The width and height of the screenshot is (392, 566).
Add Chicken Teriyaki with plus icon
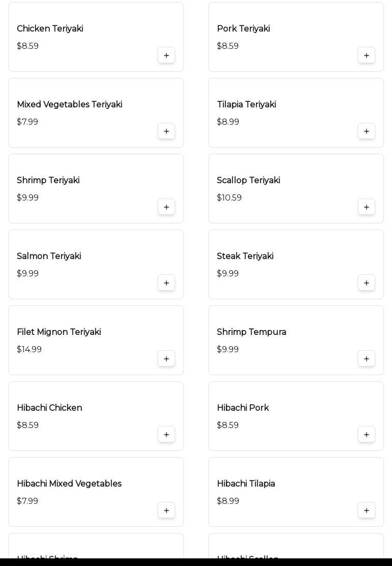166,55
